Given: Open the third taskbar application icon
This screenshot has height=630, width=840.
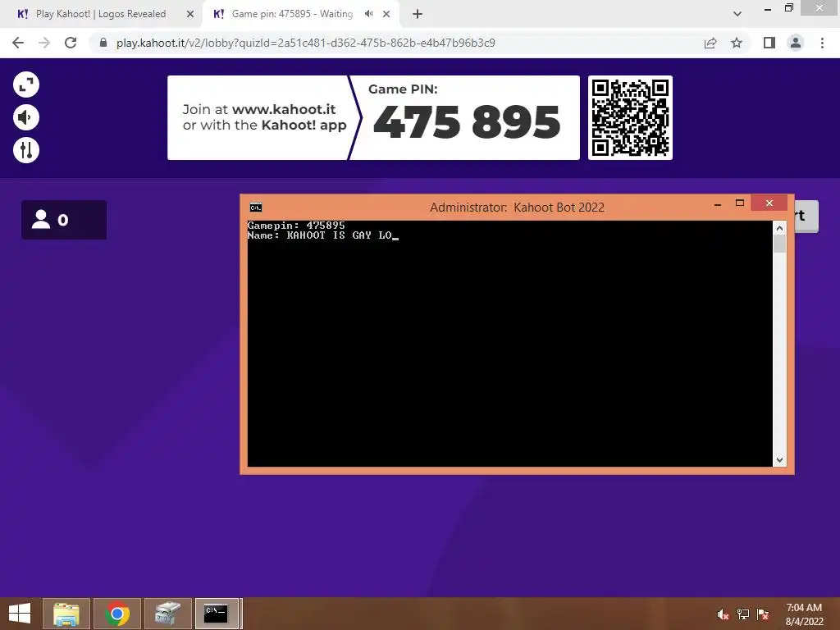Looking at the screenshot, I should (x=168, y=614).
